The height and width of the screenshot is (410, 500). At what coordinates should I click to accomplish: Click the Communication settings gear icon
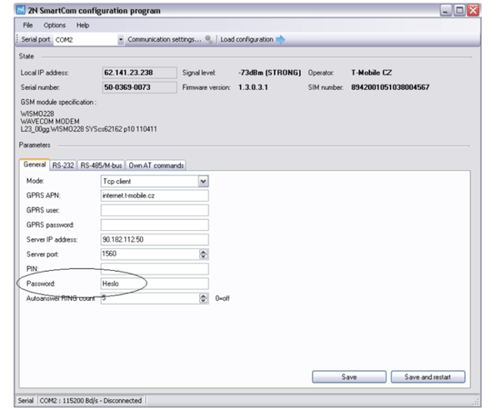(208, 40)
